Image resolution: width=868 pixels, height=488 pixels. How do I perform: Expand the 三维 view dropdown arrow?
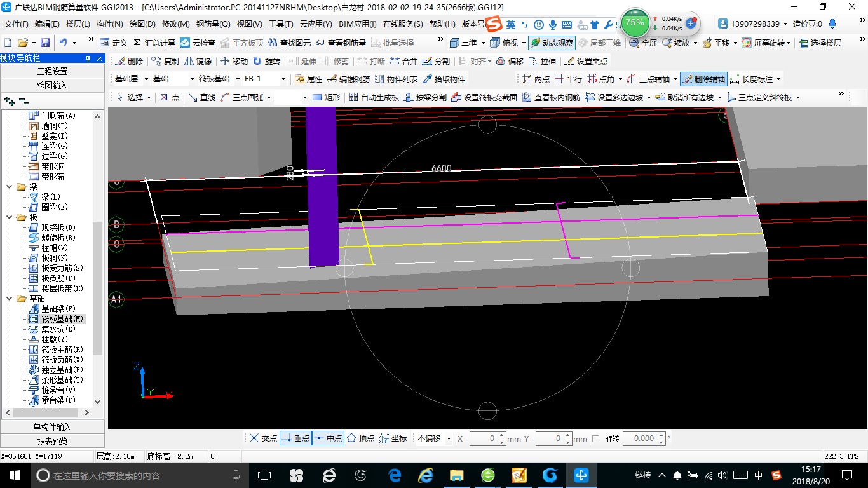coord(483,43)
